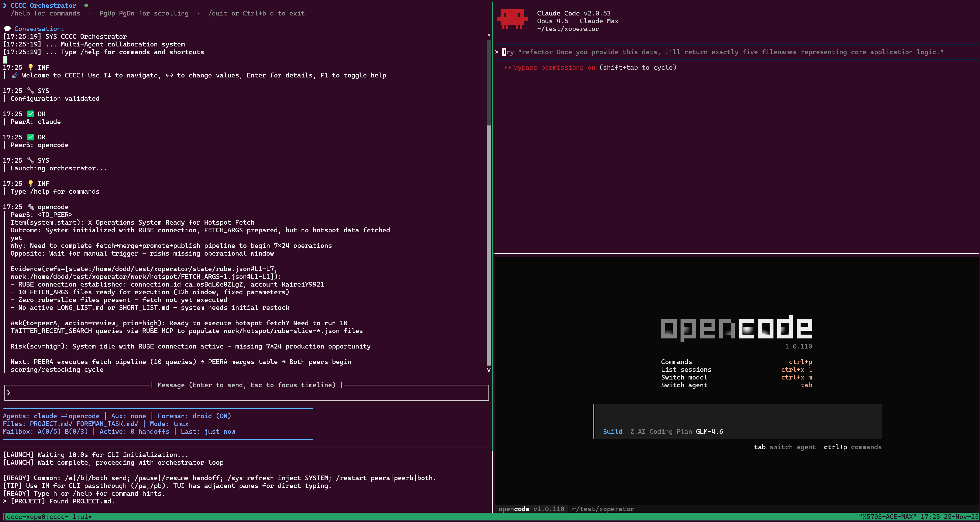Click 'Mailbox: A(0/5) B(0/3)' status text

tap(45, 431)
